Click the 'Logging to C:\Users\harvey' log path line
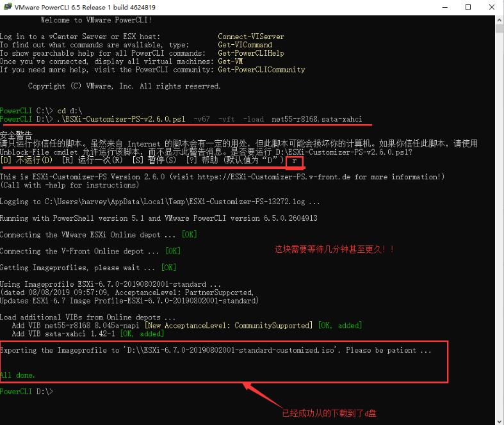 [159, 202]
